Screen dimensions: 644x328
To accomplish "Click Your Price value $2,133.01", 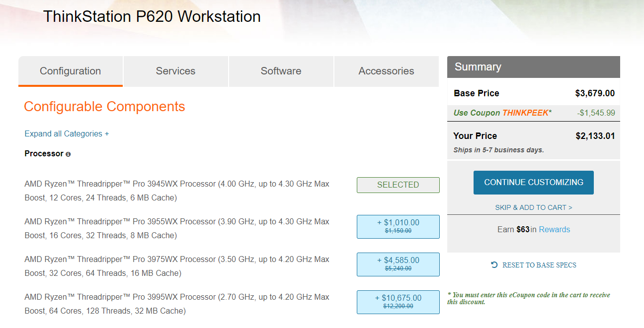I will tap(595, 136).
